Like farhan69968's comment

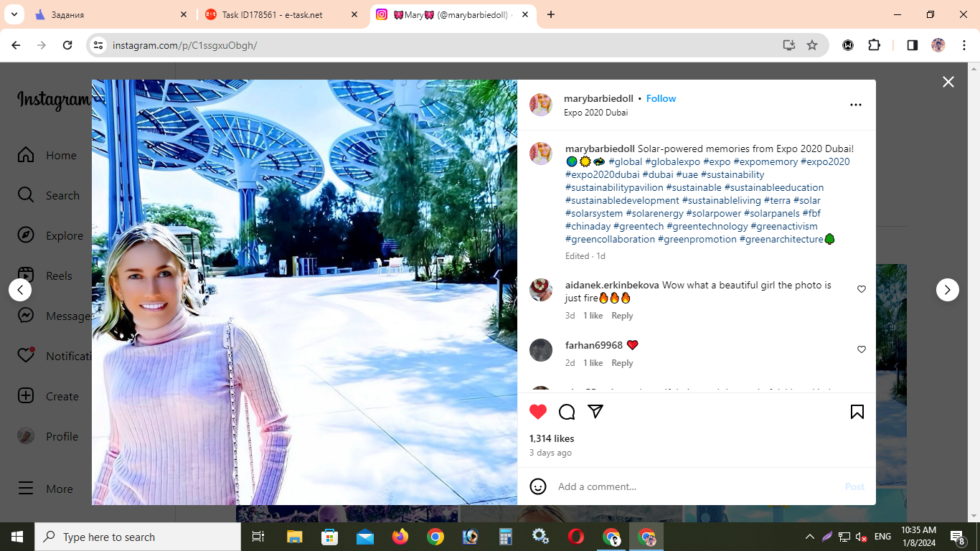862,349
